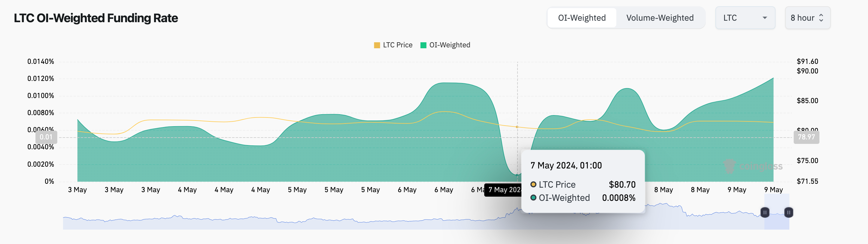Click the 8 hour stepper arrows
Screen dimensions: 868x244
click(821, 18)
